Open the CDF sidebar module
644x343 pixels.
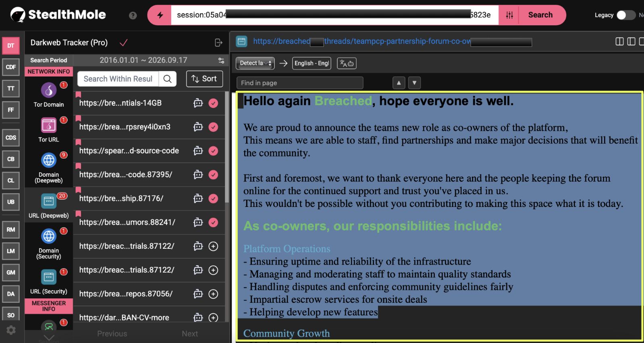click(x=11, y=67)
